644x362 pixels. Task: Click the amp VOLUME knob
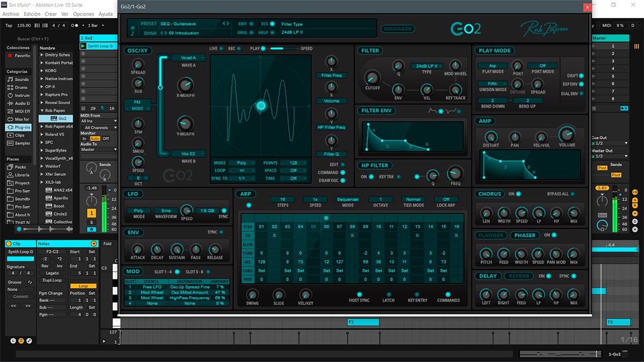(x=567, y=134)
